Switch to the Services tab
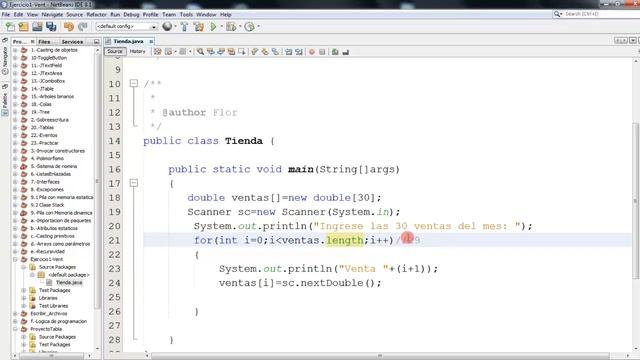This screenshot has width=640, height=360. pyautogui.click(x=72, y=42)
